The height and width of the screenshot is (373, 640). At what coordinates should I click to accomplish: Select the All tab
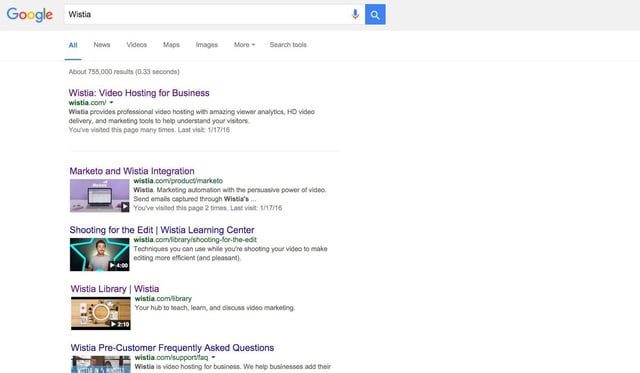(x=73, y=45)
